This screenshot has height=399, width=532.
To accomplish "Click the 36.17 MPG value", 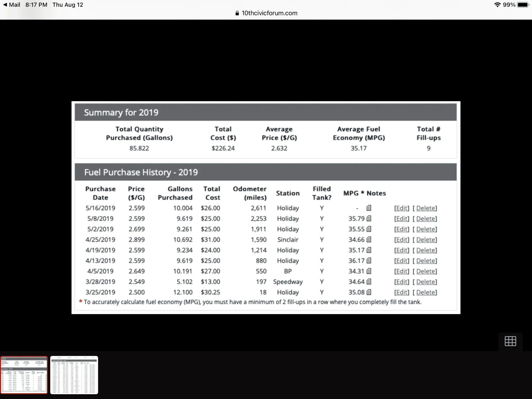I will (356, 261).
